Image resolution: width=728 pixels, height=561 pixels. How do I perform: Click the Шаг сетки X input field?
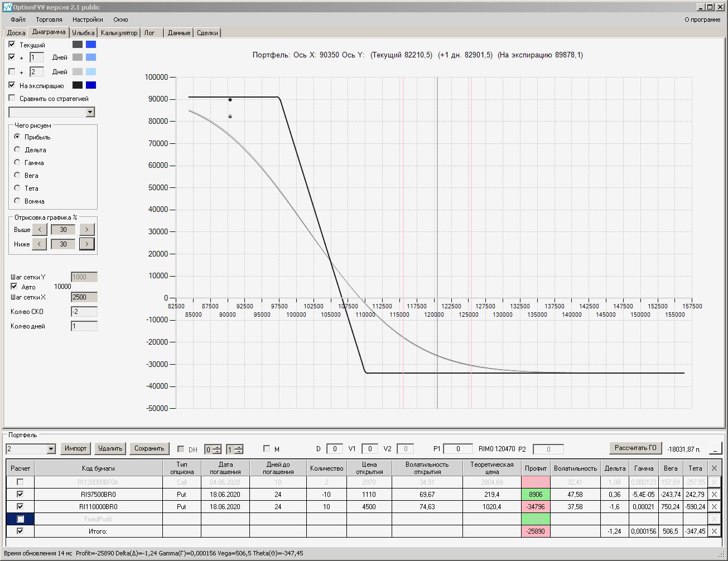tap(84, 297)
